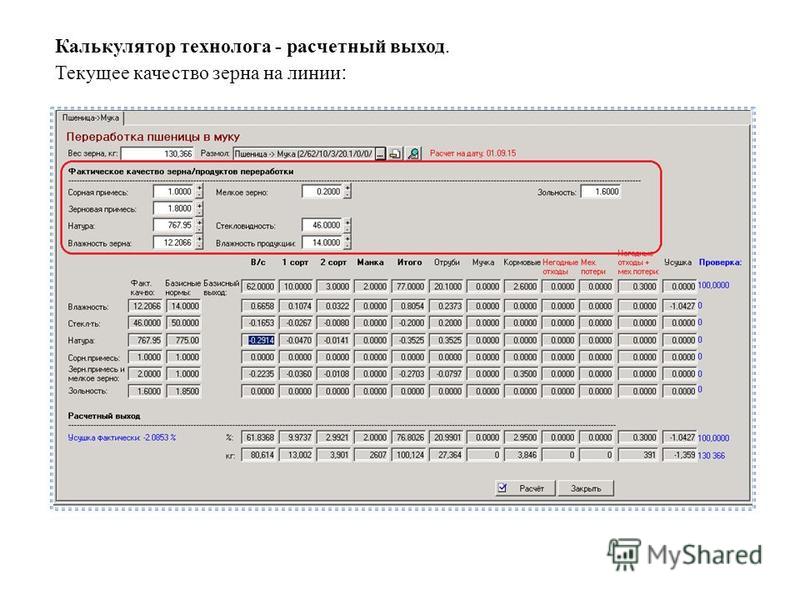Use the Сорная примесь spinner arrows
The height and width of the screenshot is (600, 800).
click(199, 192)
